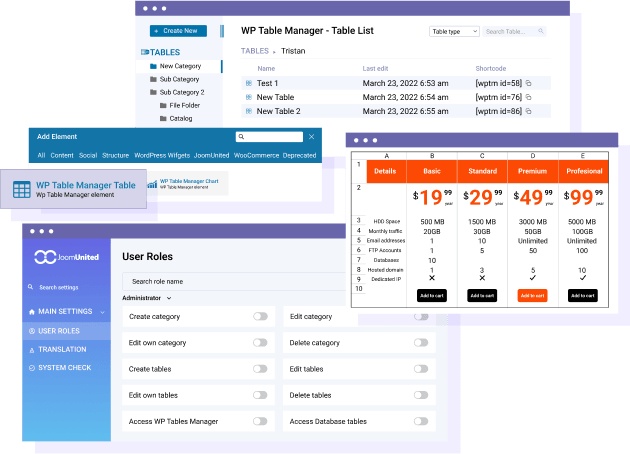The height and width of the screenshot is (454, 630).
Task: Click the Main Settings home icon
Action: pos(32,312)
